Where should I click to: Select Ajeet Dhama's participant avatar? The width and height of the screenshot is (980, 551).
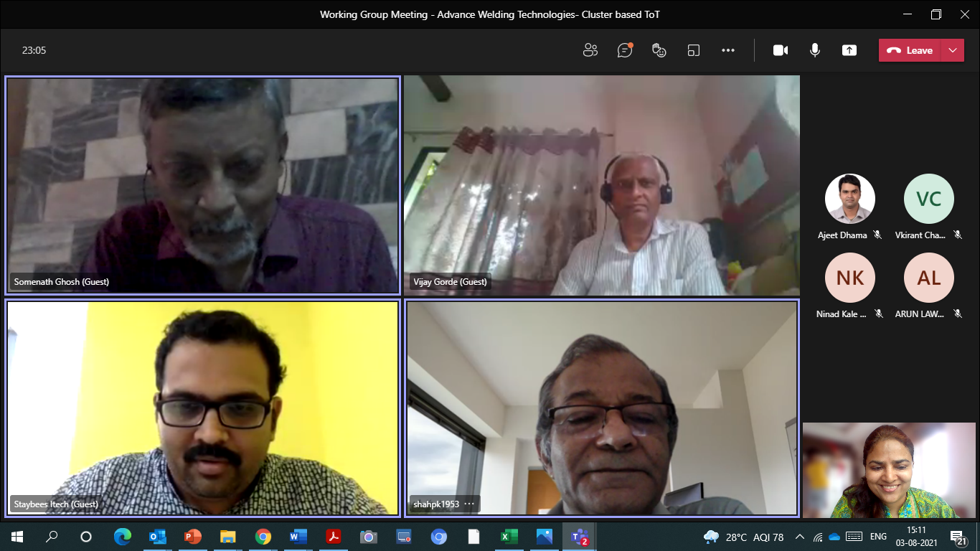[x=849, y=199]
